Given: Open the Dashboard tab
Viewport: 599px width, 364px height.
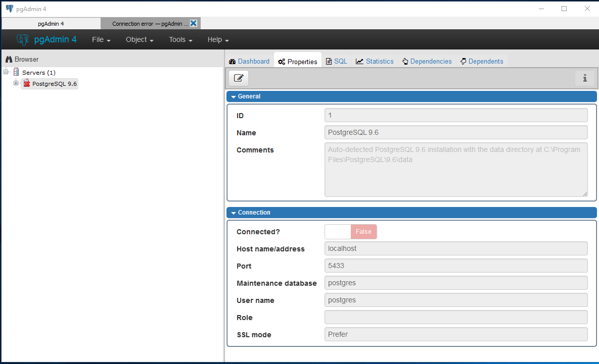Looking at the screenshot, I should 249,61.
